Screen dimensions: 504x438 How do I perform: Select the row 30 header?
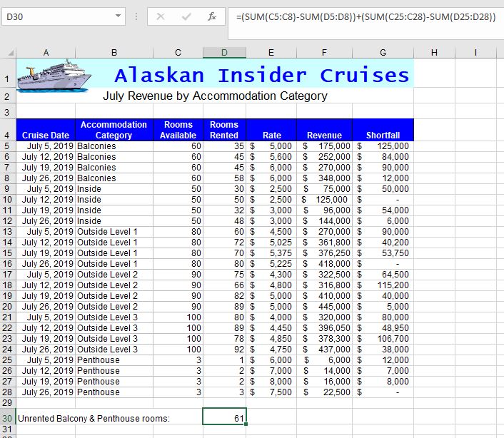8,417
